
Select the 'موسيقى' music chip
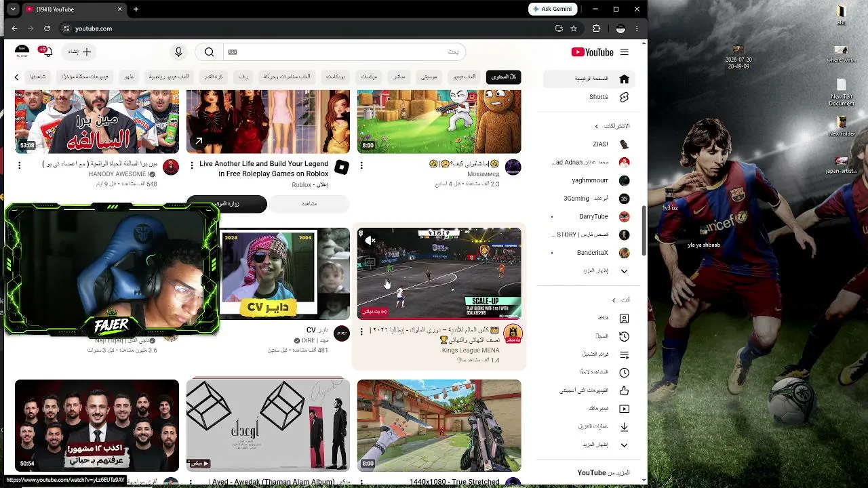pyautogui.click(x=429, y=77)
